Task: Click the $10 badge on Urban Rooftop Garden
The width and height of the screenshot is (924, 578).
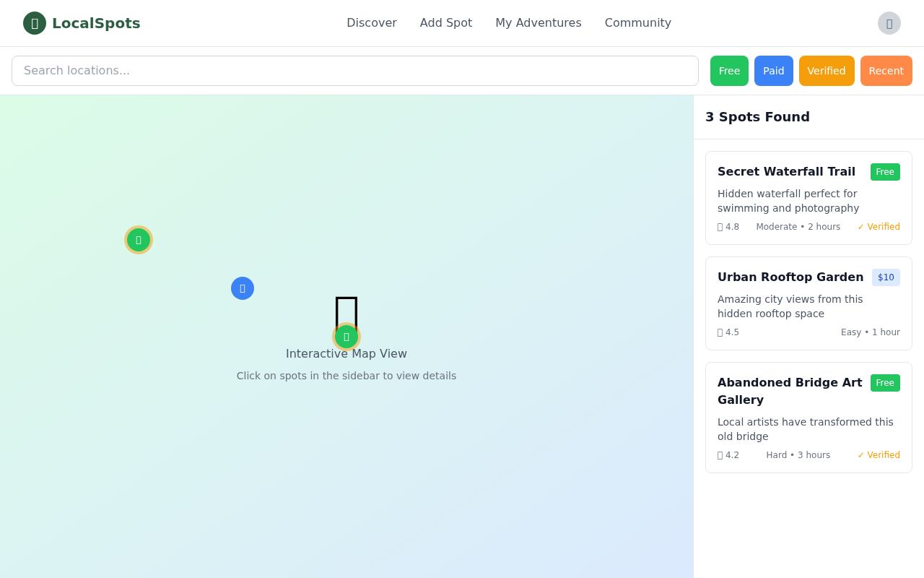Action: click(886, 277)
